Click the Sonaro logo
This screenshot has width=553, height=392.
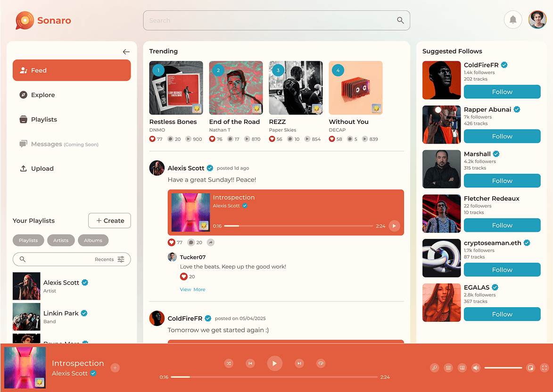pos(43,20)
